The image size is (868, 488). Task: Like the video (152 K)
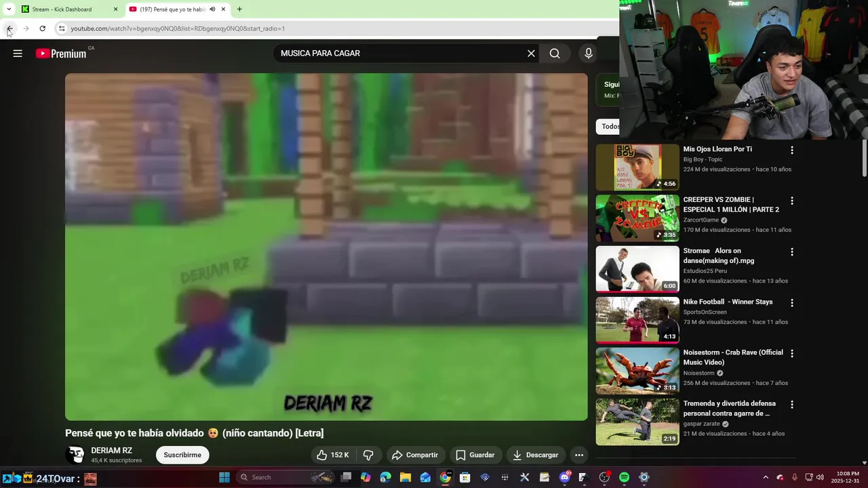pyautogui.click(x=333, y=455)
